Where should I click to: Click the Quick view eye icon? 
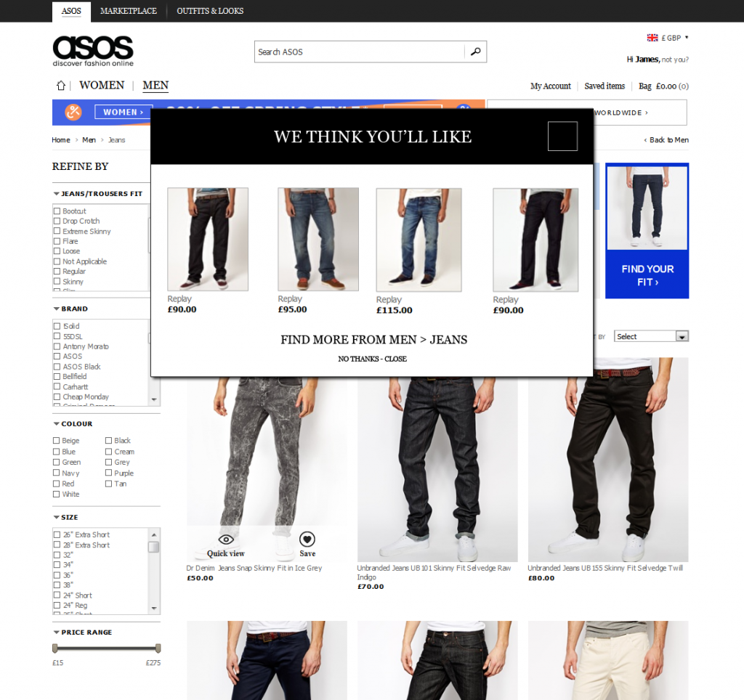tap(226, 540)
